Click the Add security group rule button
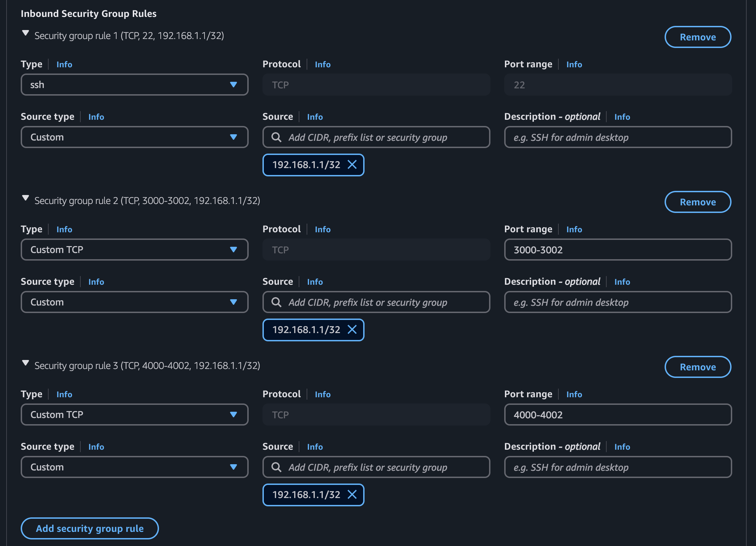The width and height of the screenshot is (756, 546). coord(90,528)
